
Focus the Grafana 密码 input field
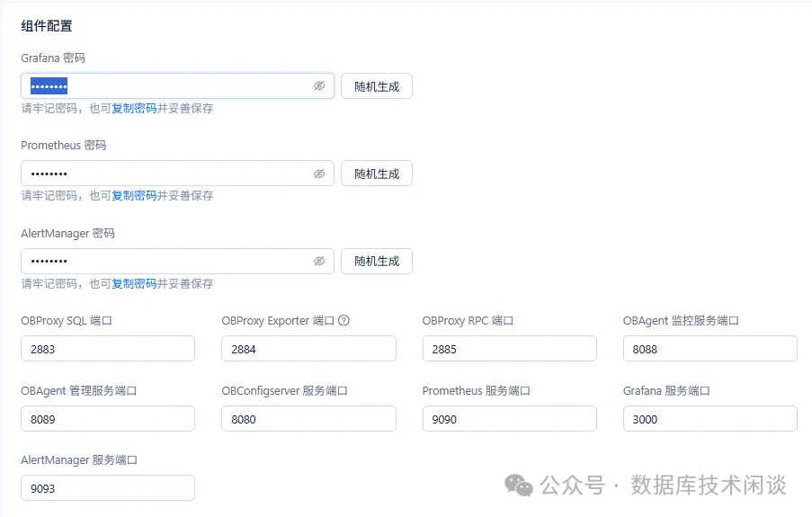coord(177,86)
